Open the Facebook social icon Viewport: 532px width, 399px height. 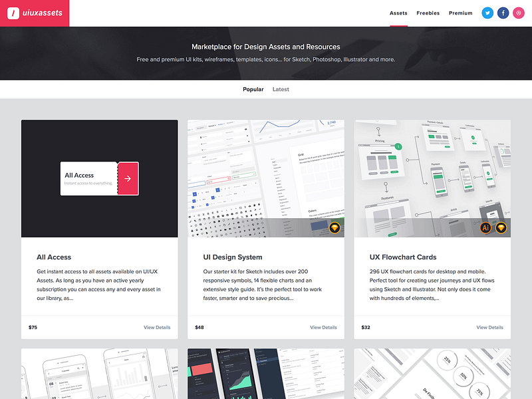503,13
